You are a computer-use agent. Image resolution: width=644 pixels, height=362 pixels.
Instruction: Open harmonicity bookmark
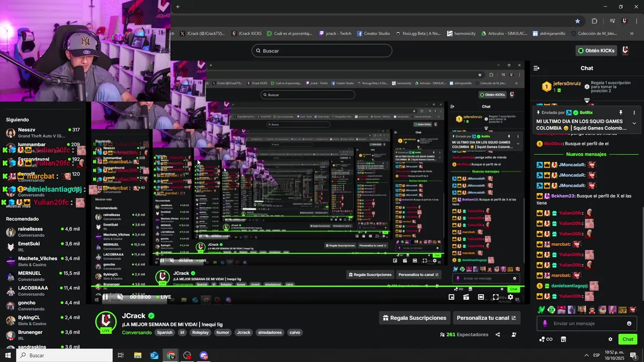(x=461, y=34)
